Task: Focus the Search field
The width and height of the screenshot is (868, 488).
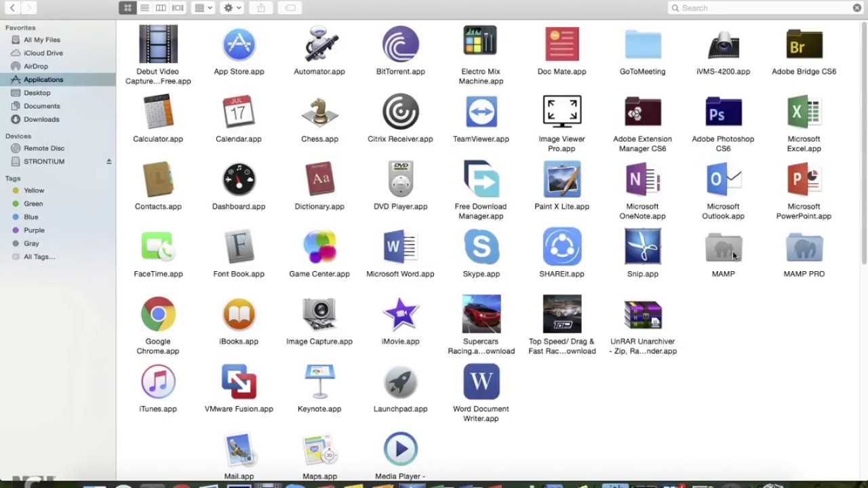Action: [766, 8]
